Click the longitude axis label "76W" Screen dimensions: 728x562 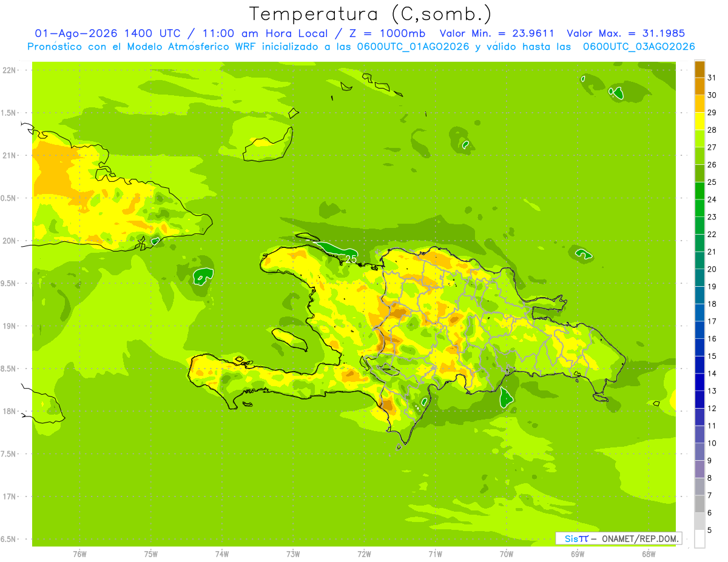tap(79, 554)
